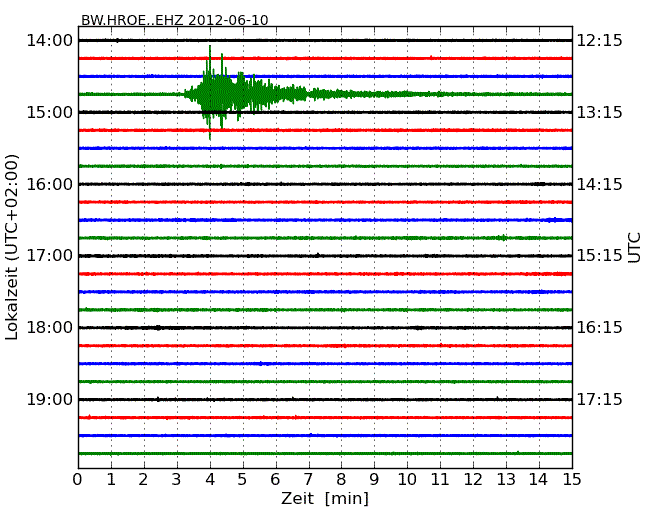
Task: Click the 10 minute tick label
Action: [x=407, y=480]
